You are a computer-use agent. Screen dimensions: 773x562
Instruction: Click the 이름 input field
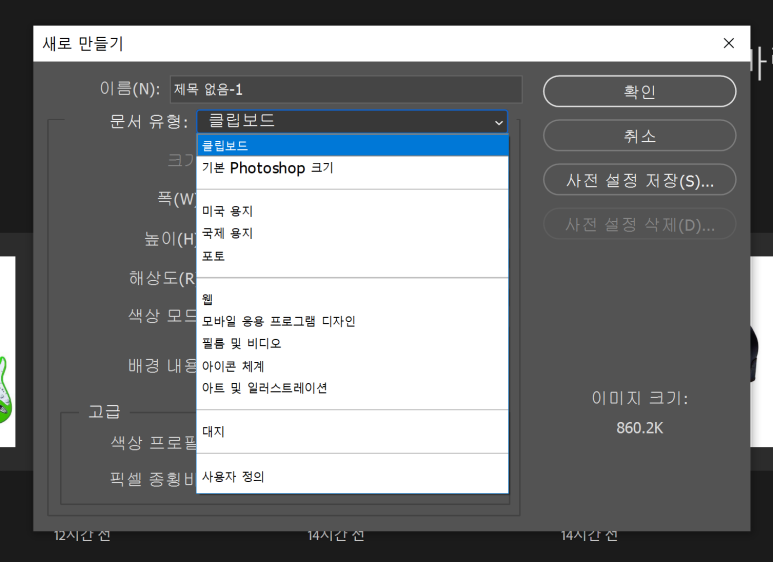tap(346, 89)
